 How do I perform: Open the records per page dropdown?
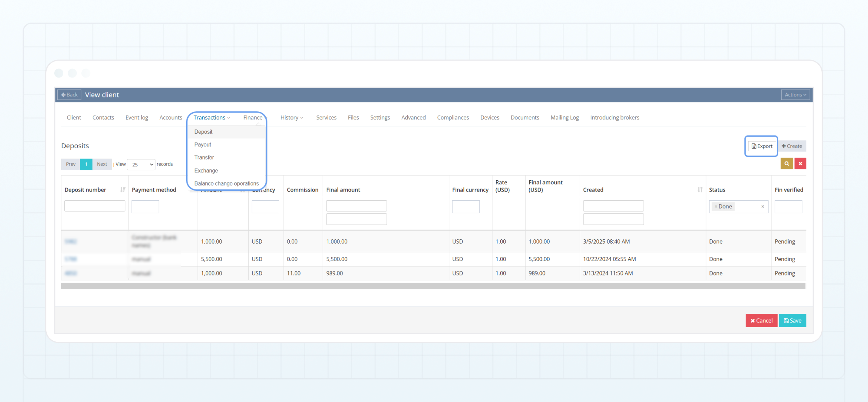coord(142,164)
